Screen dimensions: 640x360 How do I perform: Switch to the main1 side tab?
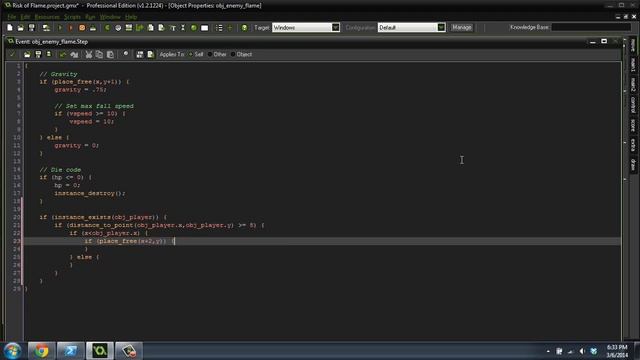tap(633, 65)
